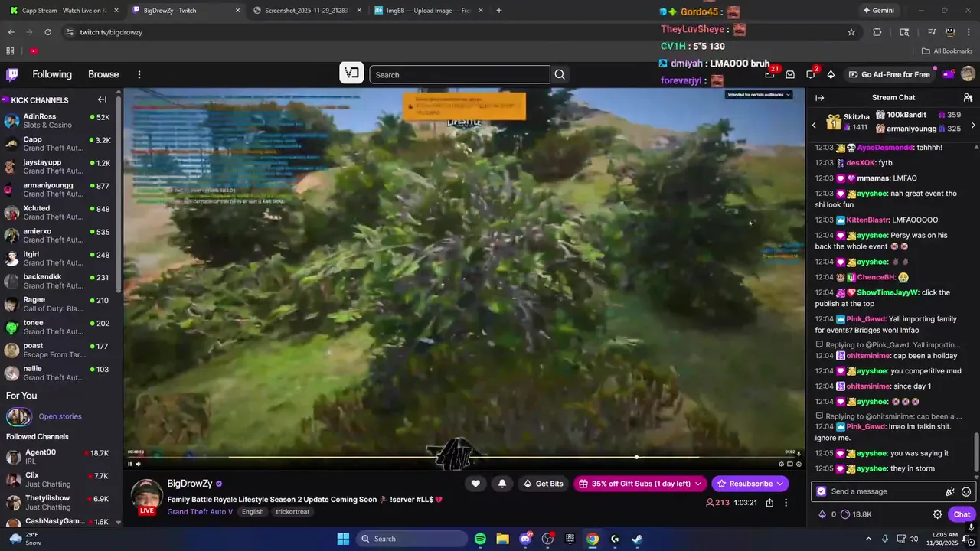Screen dimensions: 980x551
Task: Open the Bits diamond icon in top navigation
Action: (831, 74)
